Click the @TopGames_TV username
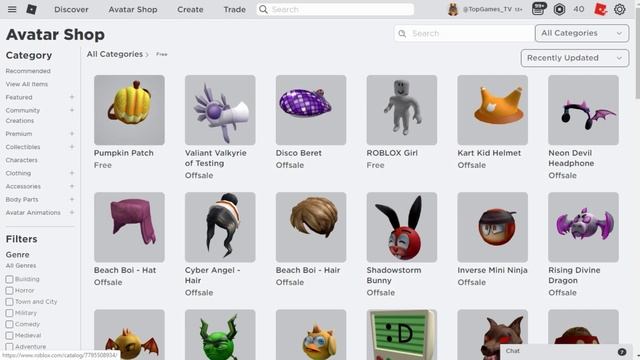The width and height of the screenshot is (640, 360). [x=487, y=9]
